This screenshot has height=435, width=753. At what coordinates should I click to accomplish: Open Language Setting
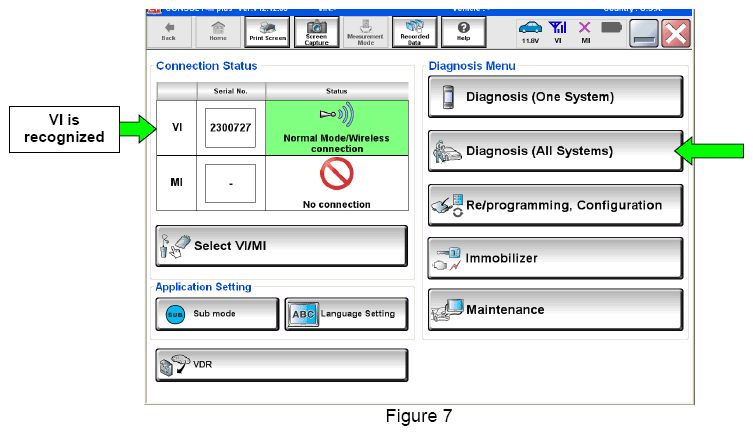pyautogui.click(x=346, y=314)
